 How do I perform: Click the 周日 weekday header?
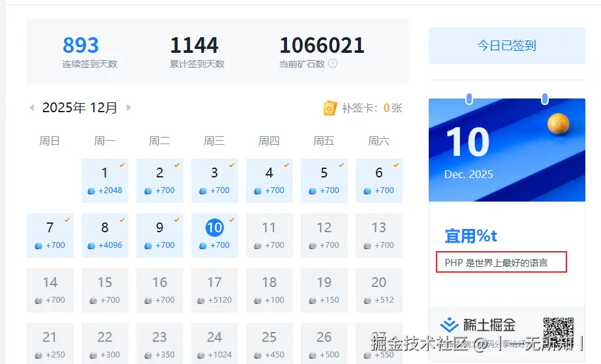pyautogui.click(x=50, y=141)
